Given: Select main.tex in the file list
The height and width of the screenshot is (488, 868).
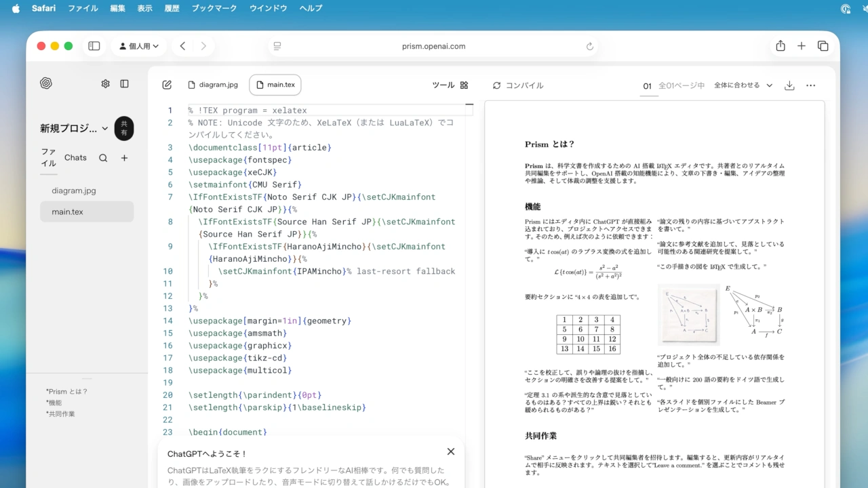Looking at the screenshot, I should 68,211.
